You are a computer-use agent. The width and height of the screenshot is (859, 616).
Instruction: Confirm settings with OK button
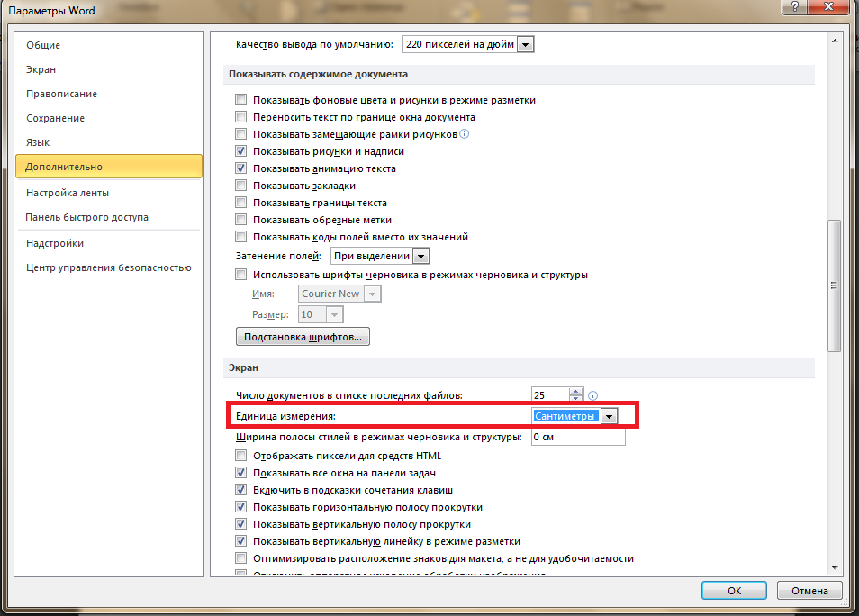[x=734, y=591]
